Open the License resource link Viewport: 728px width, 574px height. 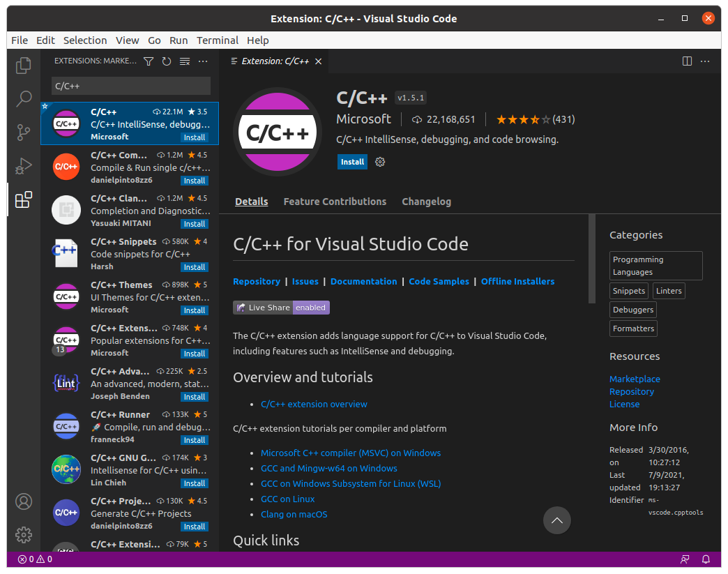coord(625,404)
